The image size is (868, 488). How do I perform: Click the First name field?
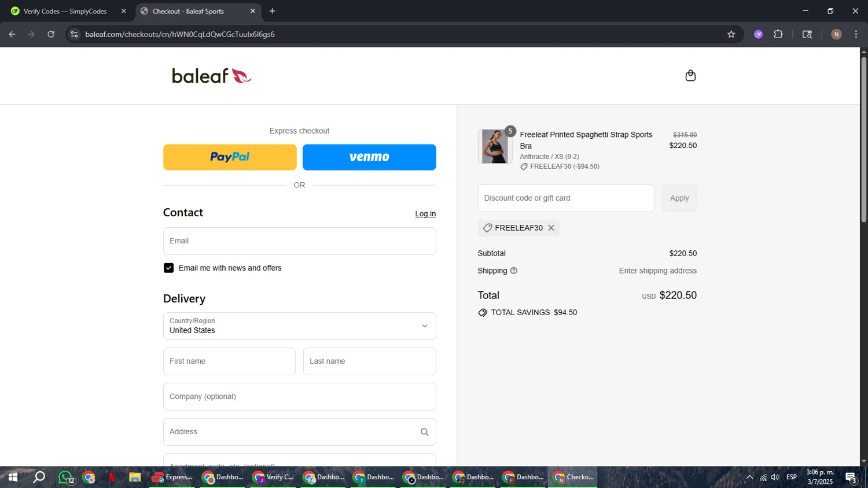(x=229, y=361)
